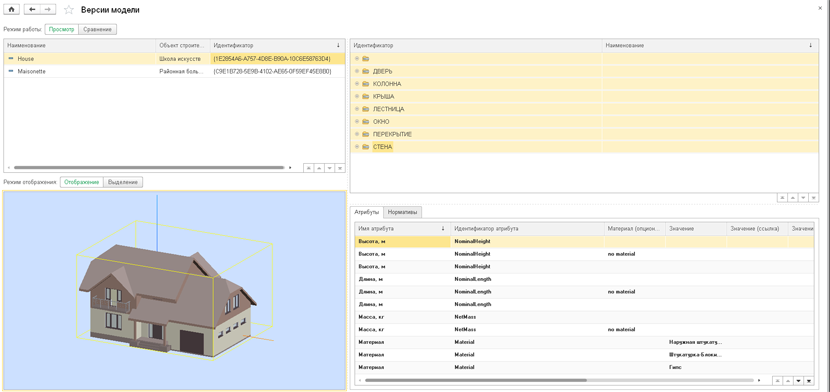830x392 pixels.
Task: Click the Материал (опцион... column header
Action: click(635, 229)
